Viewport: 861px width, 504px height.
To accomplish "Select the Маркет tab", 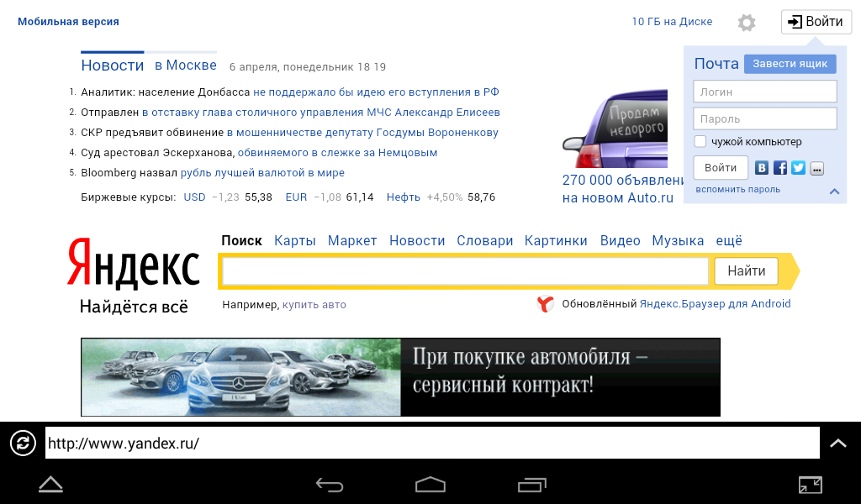I will click(x=352, y=241).
